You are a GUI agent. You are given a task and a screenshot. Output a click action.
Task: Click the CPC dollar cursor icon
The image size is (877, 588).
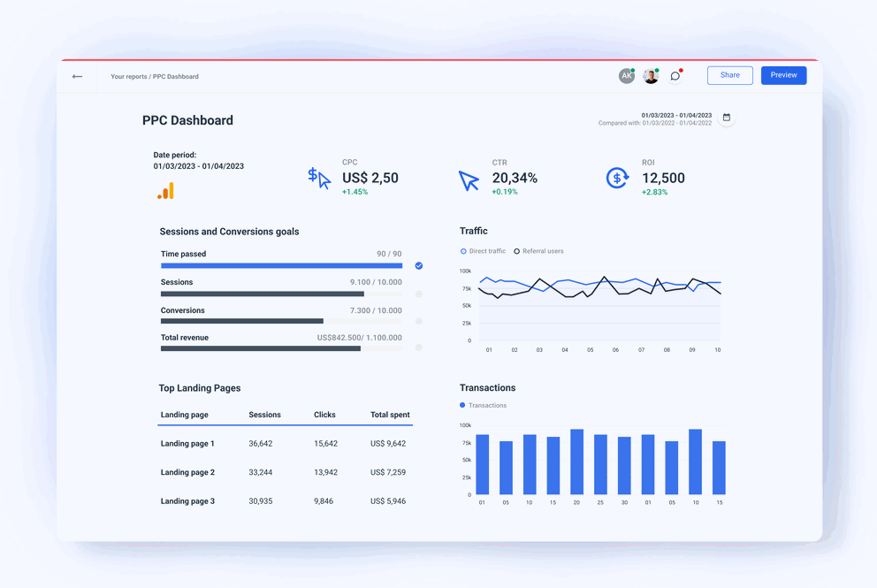click(x=319, y=178)
